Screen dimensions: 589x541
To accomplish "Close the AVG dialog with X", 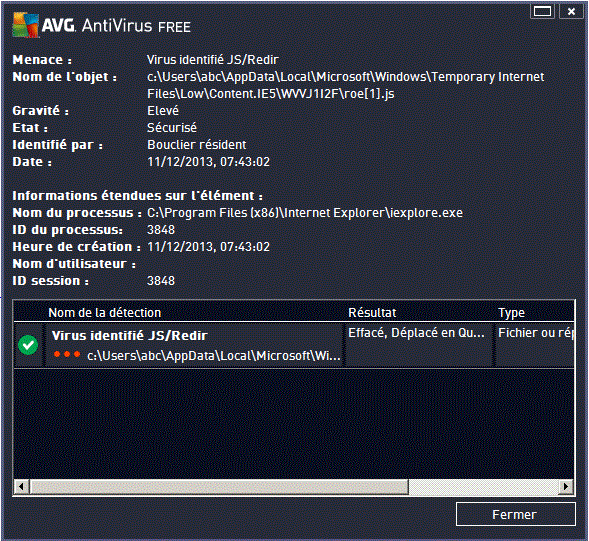I will click(571, 12).
